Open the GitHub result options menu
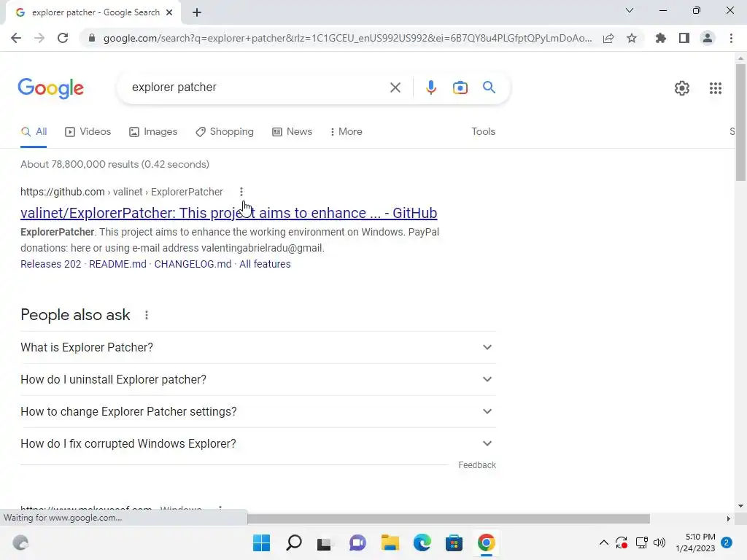This screenshot has width=747, height=560. coord(241,192)
